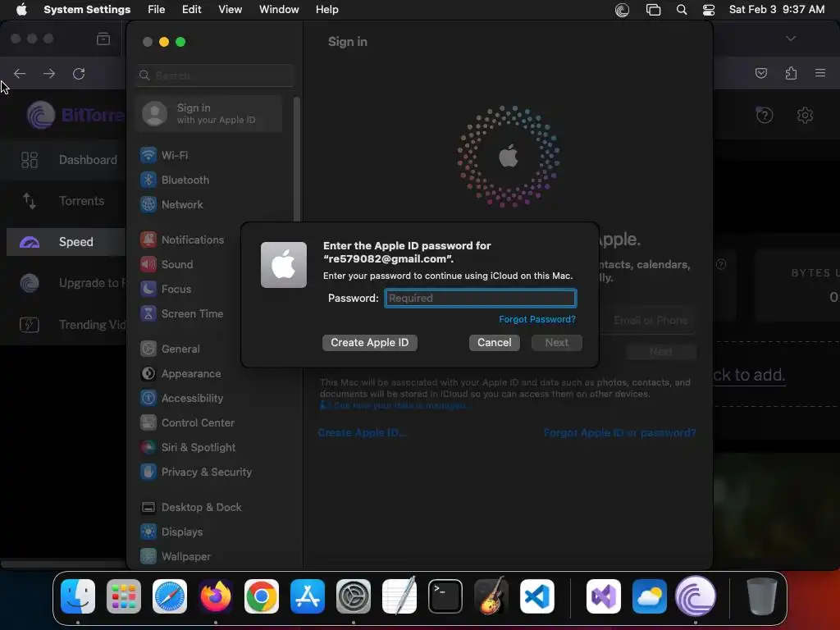Open TextEdit from the Dock
840x630 pixels.
tap(399, 596)
